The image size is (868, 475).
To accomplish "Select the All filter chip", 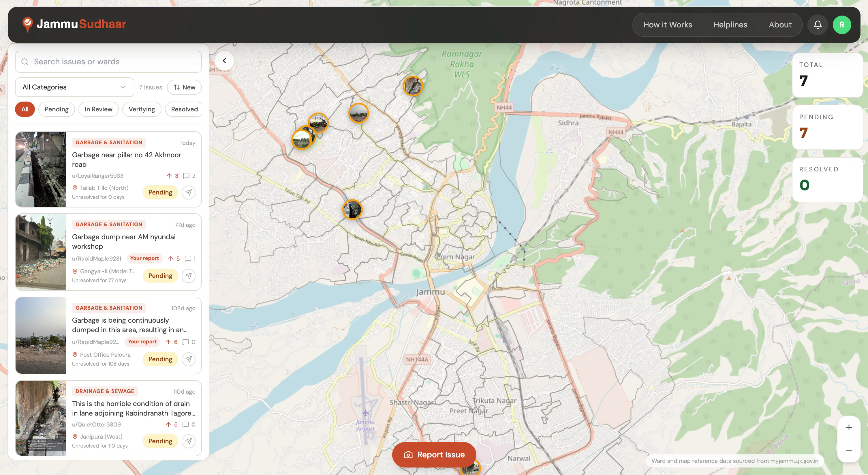I will (x=25, y=109).
